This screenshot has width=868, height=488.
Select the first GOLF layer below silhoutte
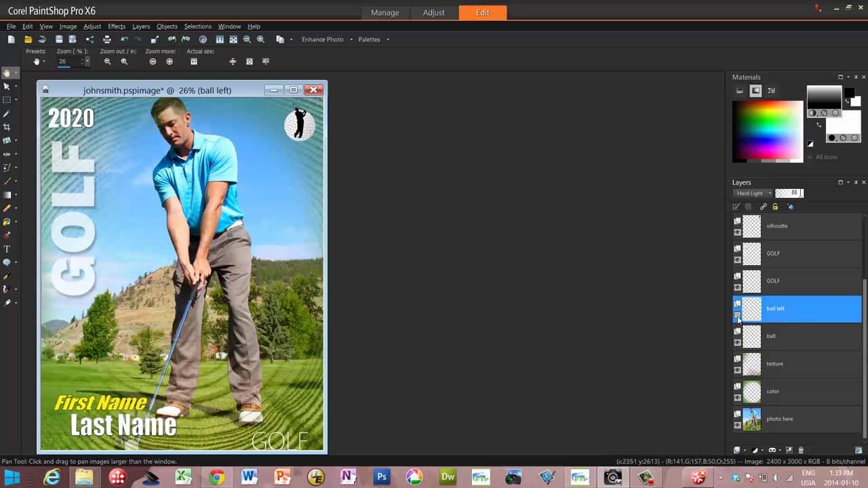[x=797, y=253]
